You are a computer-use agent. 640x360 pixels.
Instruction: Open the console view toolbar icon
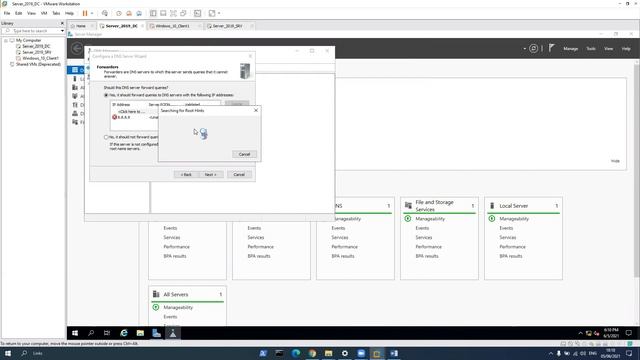[198, 13]
